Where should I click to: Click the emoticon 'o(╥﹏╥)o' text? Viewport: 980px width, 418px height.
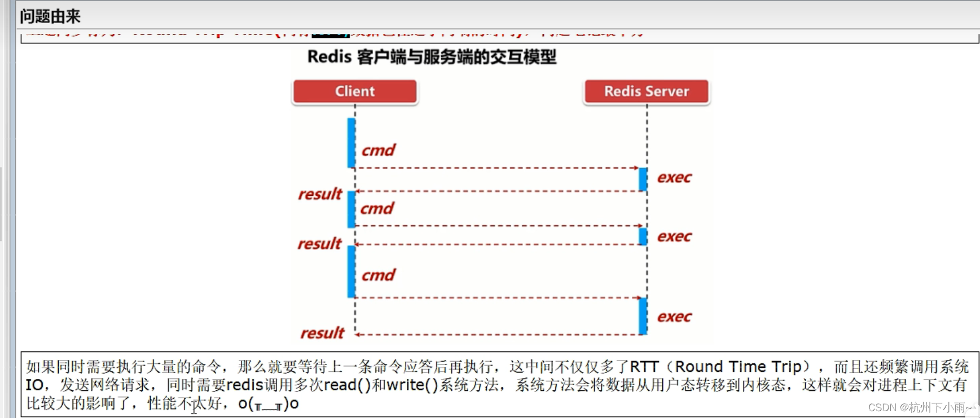pyautogui.click(x=268, y=404)
